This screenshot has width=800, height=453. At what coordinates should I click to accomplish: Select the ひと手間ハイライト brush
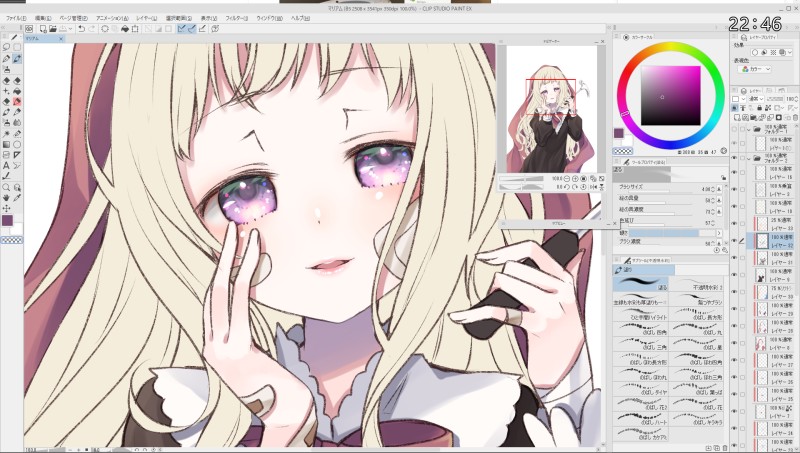(641, 314)
